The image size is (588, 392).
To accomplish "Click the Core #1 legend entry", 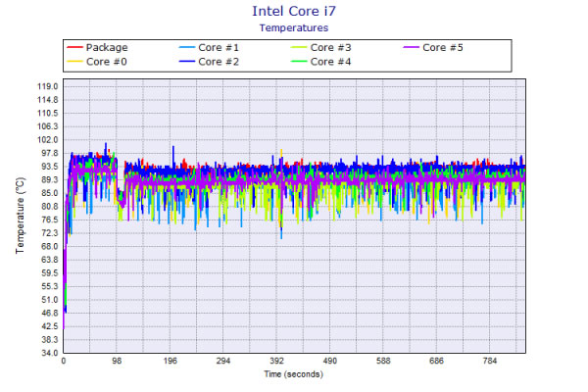I will 209,48.
